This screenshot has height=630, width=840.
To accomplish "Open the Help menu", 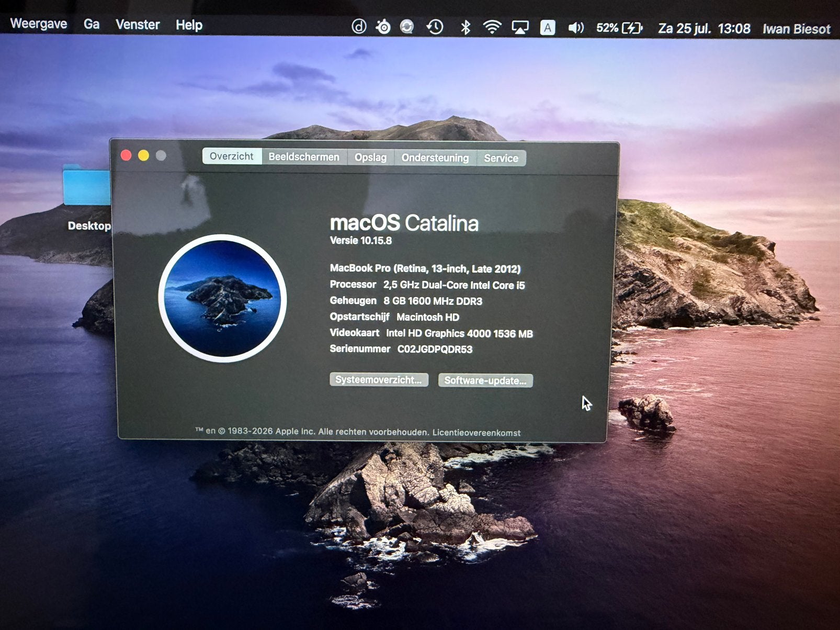I will (x=189, y=25).
